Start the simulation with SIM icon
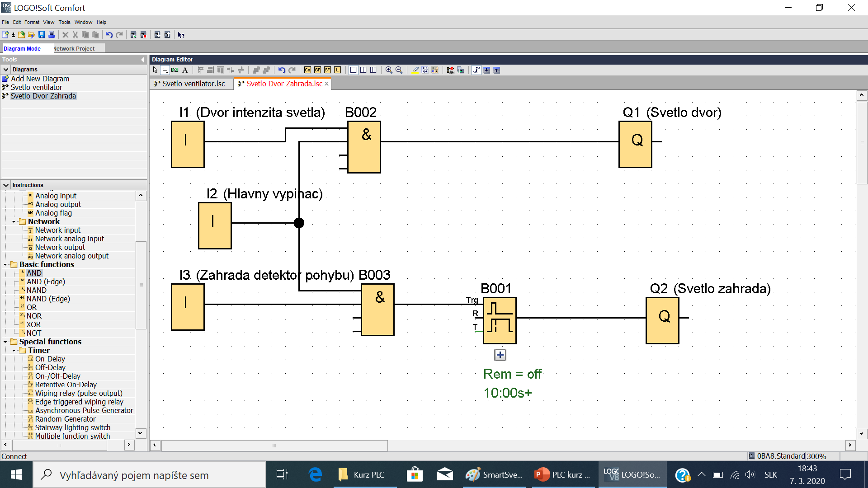This screenshot has height=488, width=868. 450,70
